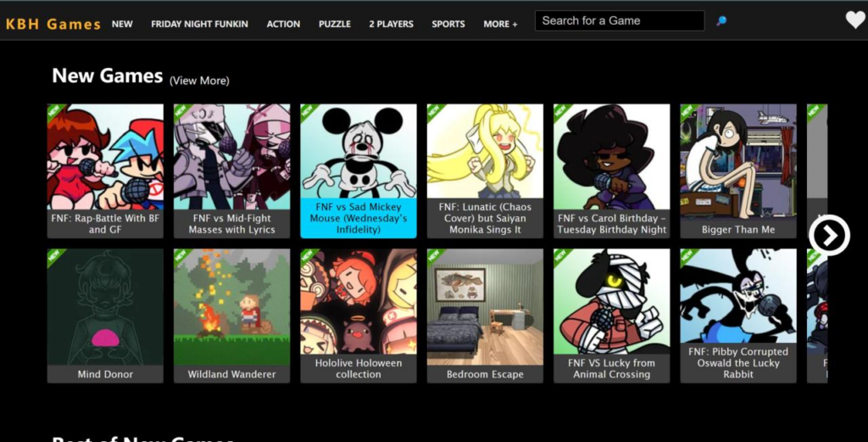Image resolution: width=868 pixels, height=442 pixels.
Task: Open the FRIDAY NIGHT FUNKIN category
Action: 199,24
